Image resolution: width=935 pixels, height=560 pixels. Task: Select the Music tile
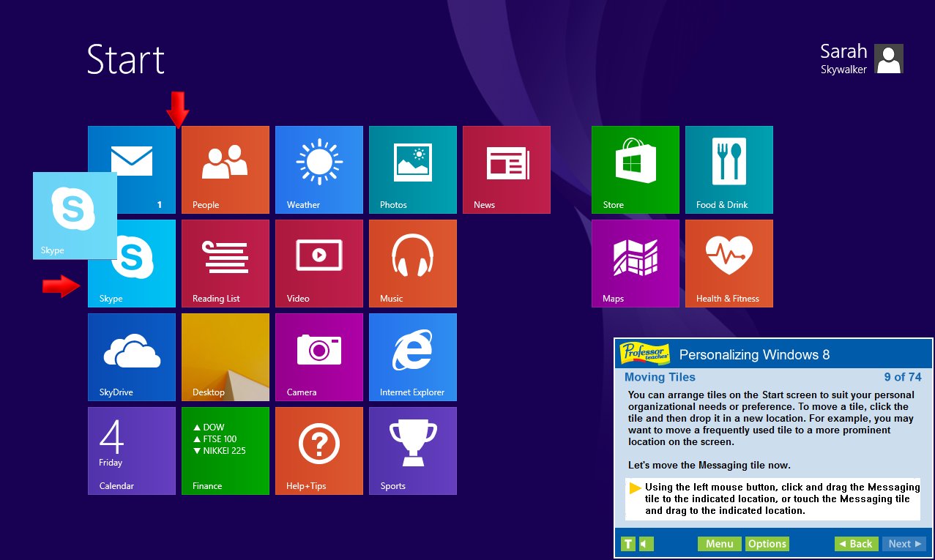click(412, 263)
